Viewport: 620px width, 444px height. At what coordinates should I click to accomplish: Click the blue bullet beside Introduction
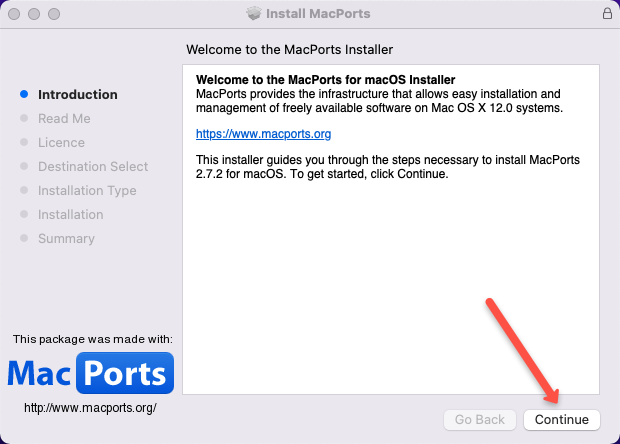[24, 94]
